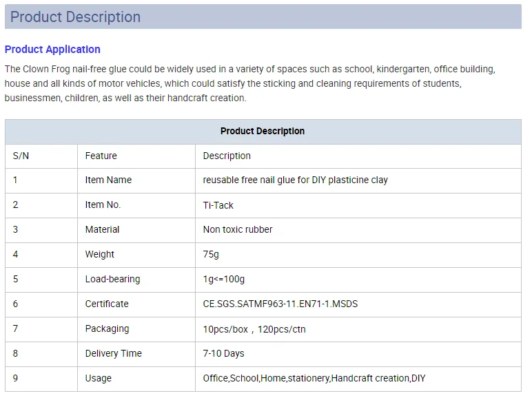
Task: Click the Product Description section header
Action: [263, 17]
